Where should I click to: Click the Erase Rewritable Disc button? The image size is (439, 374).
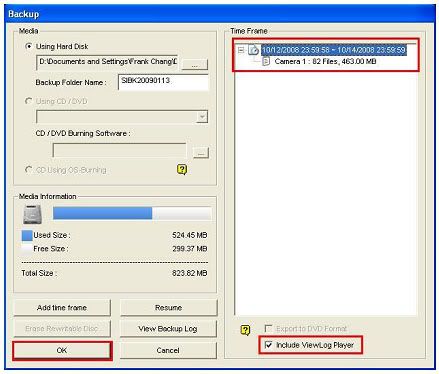tap(62, 329)
